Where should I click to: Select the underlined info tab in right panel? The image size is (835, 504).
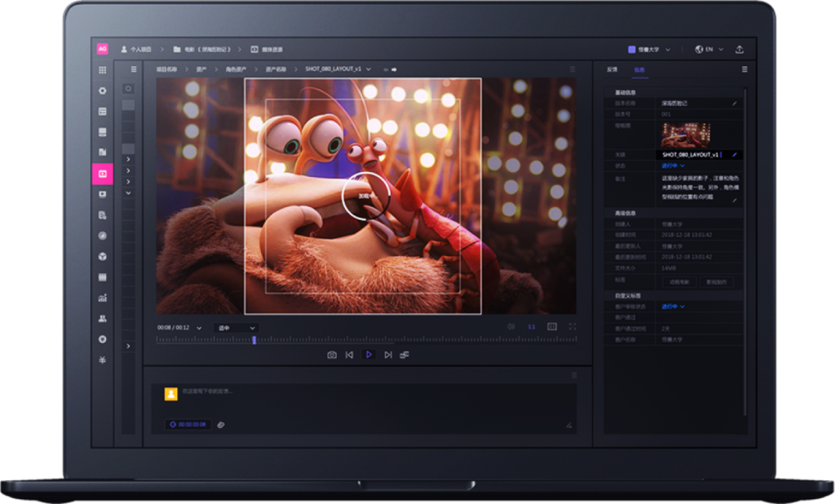639,70
